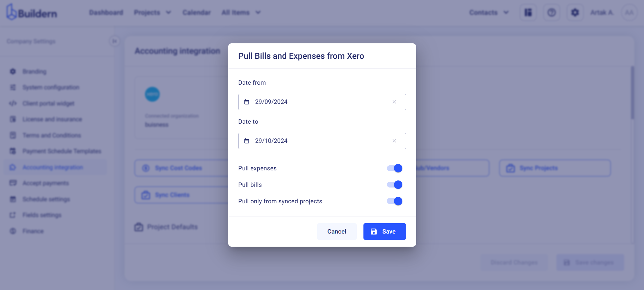Click the Project Defaults section icon
Image resolution: width=644 pixels, height=290 pixels.
tap(139, 227)
